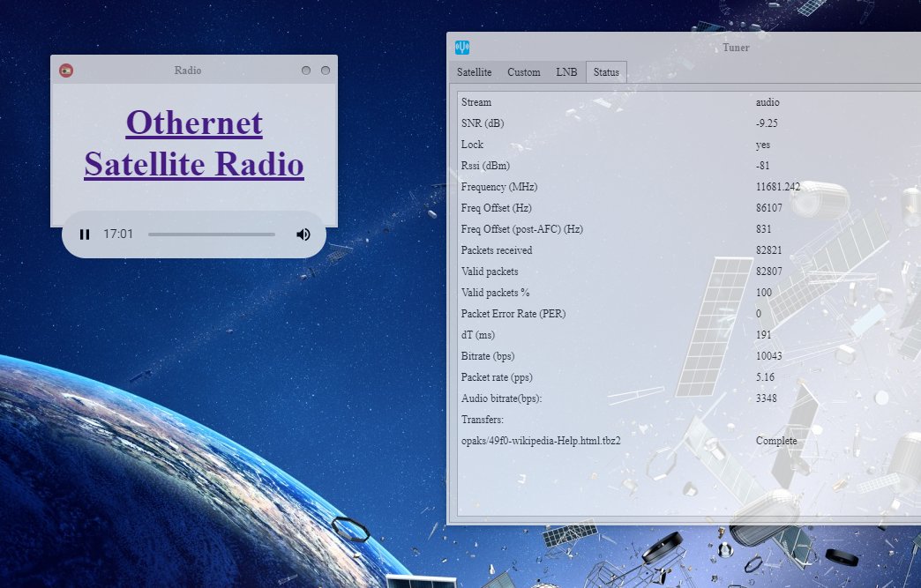
Task: Click the 'Valid packets' label
Action: [x=490, y=272]
